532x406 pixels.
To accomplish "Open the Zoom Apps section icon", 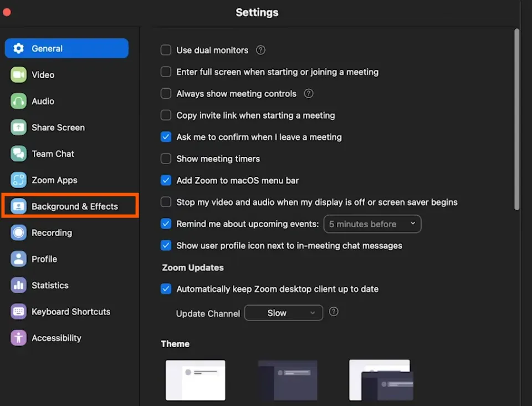I will [18, 180].
